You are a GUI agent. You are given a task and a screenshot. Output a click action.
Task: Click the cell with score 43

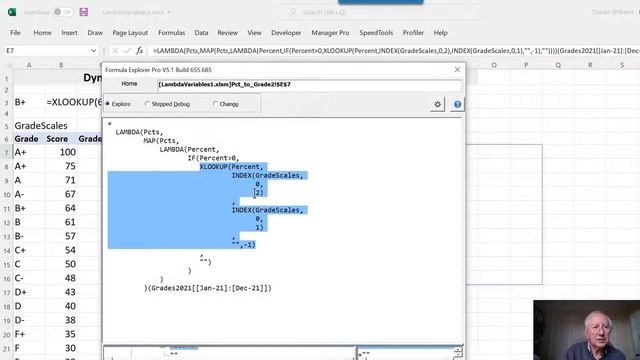61,292
